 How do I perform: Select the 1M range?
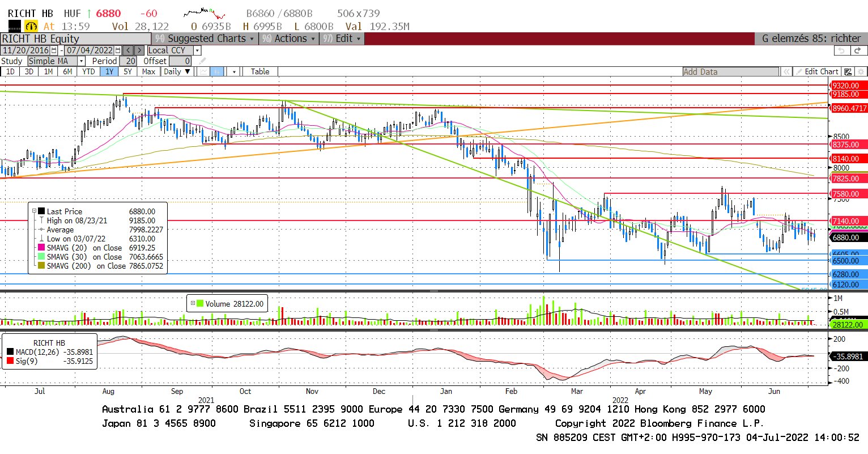pos(48,71)
